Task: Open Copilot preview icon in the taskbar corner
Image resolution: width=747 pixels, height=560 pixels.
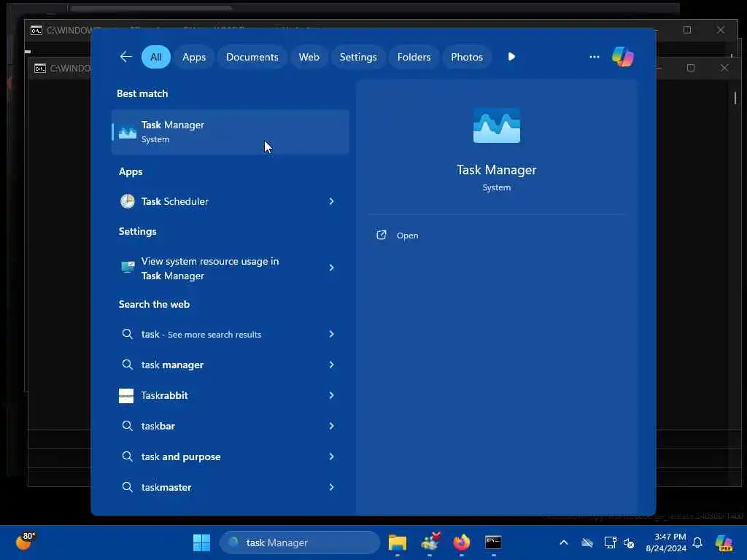Action: coord(724,542)
